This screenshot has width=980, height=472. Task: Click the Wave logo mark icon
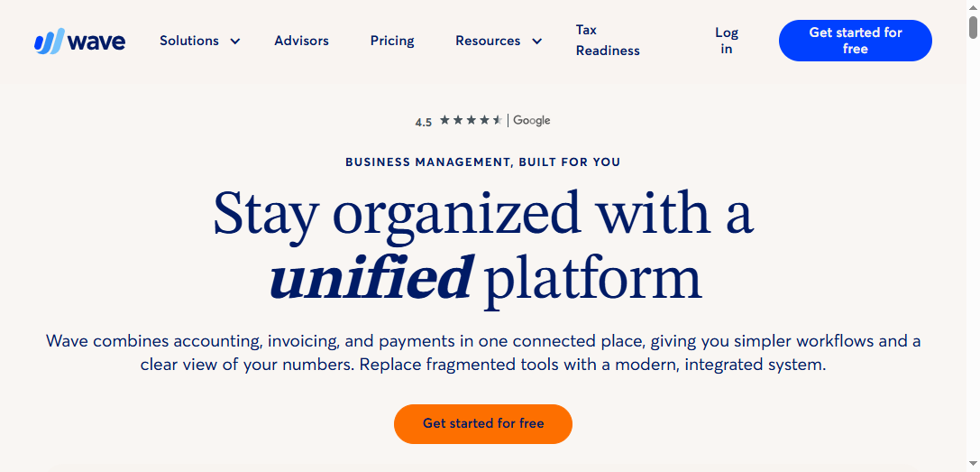pos(48,42)
